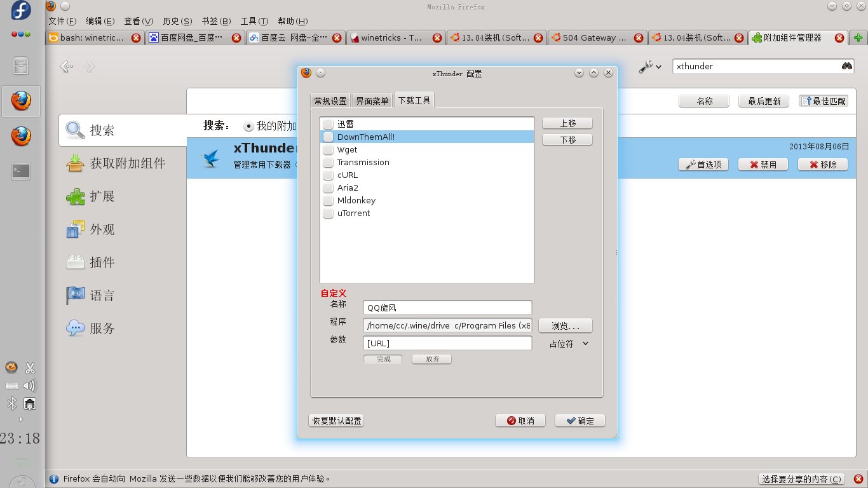868x488 pixels.
Task: Click the 完成 button
Action: pos(383,359)
